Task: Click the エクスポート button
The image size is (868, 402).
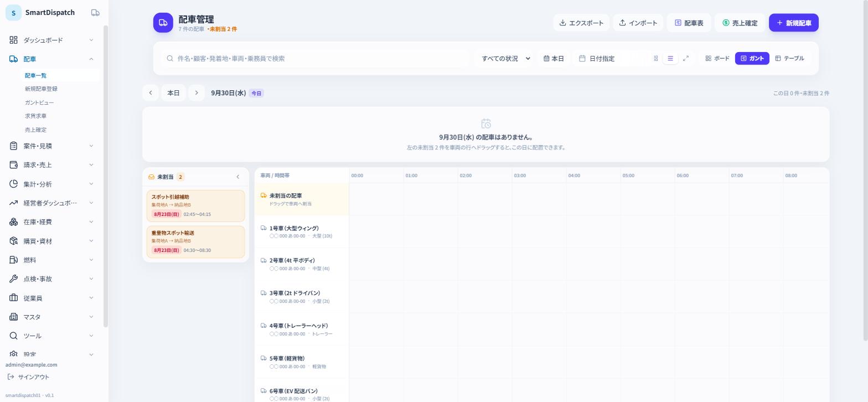Action: pyautogui.click(x=581, y=23)
